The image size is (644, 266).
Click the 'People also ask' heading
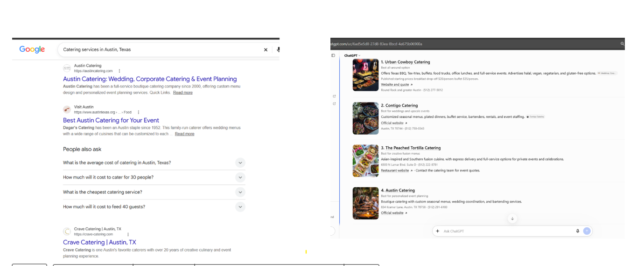point(82,149)
